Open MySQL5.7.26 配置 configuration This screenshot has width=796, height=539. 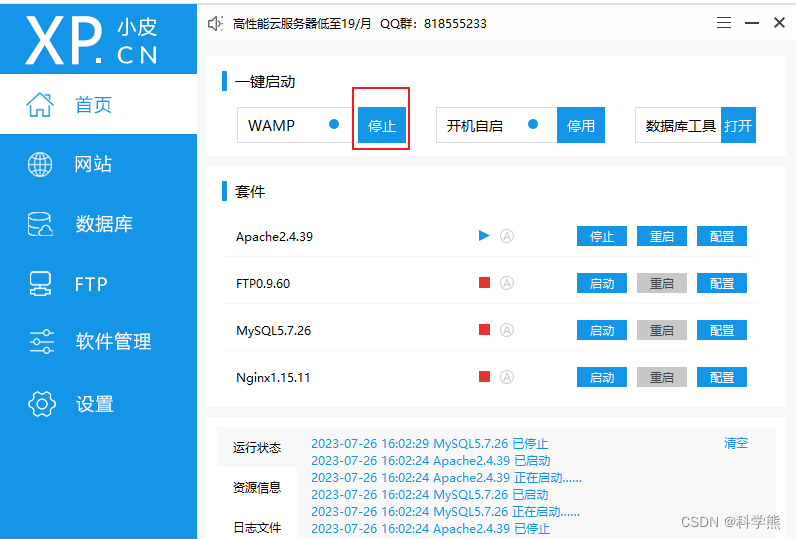721,330
